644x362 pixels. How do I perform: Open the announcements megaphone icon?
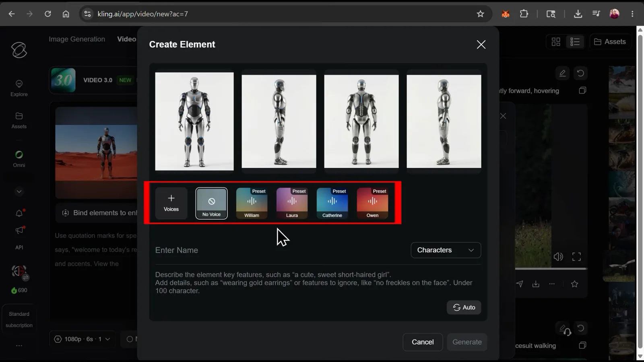[x=19, y=230]
